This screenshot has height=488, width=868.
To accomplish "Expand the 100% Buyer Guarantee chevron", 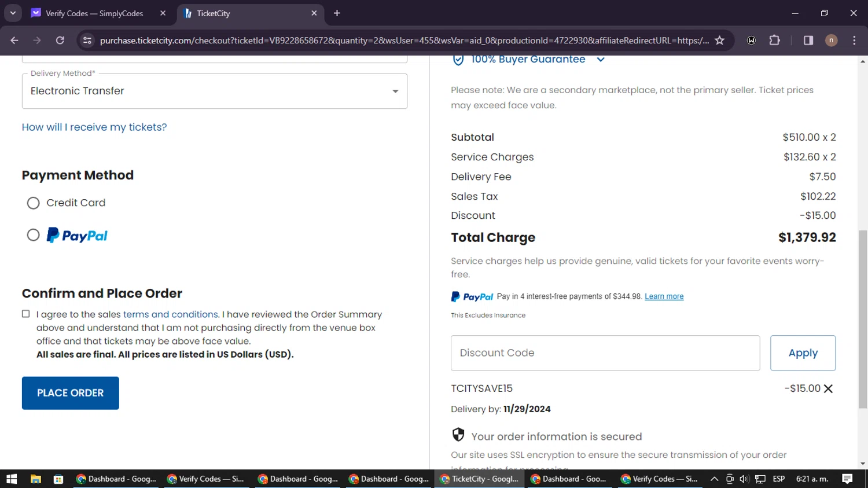I will (601, 60).
